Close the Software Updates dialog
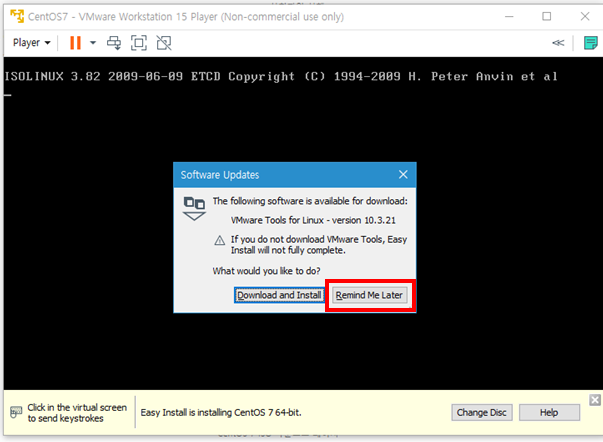This screenshot has width=603, height=442. coord(403,175)
